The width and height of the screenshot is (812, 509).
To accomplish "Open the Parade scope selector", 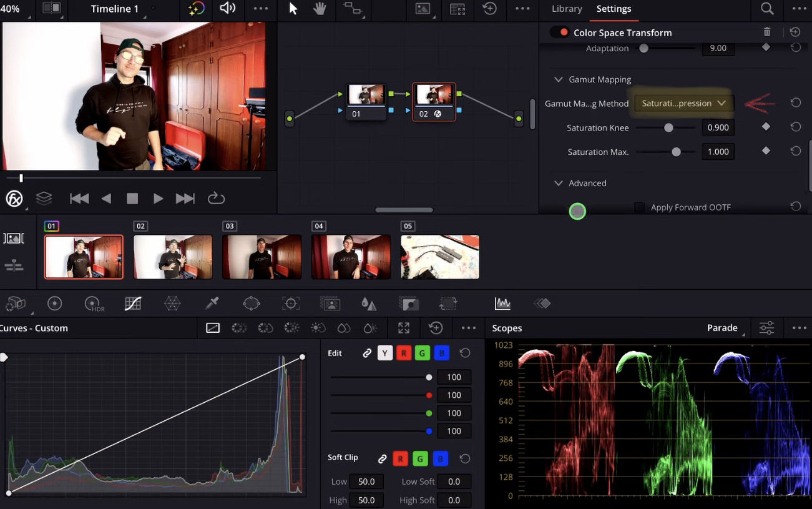I will click(x=724, y=327).
